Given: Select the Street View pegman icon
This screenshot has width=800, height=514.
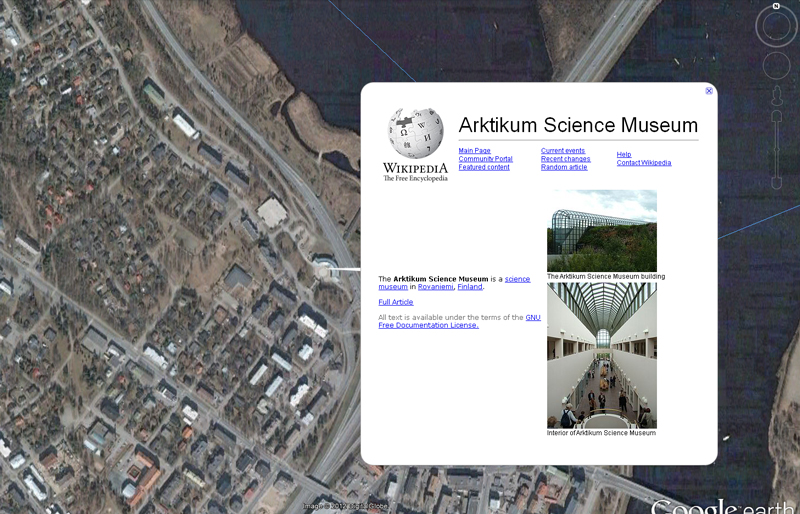Looking at the screenshot, I should [776, 97].
